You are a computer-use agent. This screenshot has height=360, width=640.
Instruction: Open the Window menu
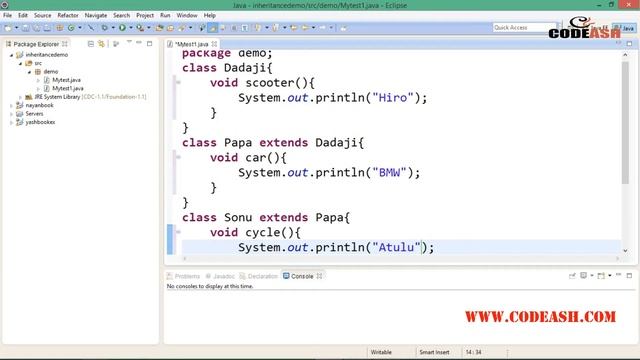pyautogui.click(x=187, y=16)
